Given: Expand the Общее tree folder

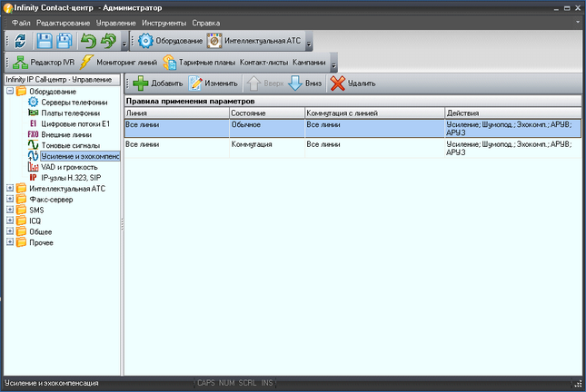Looking at the screenshot, I should tap(10, 231).
